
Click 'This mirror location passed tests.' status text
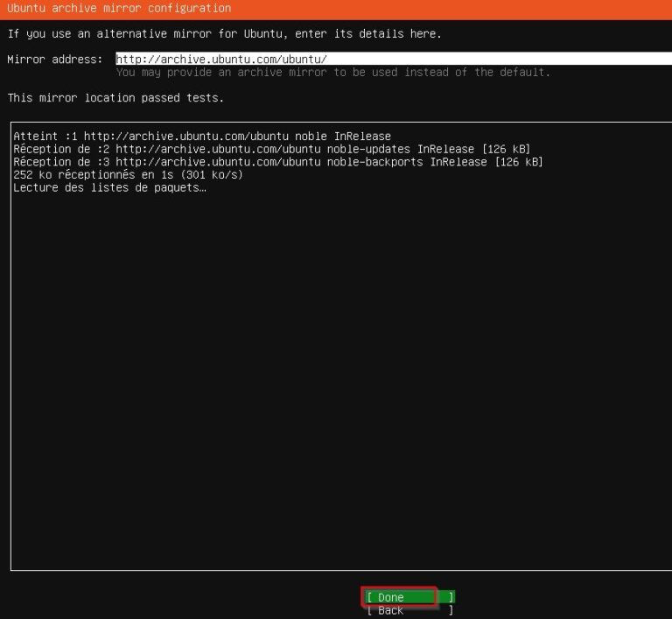tap(115, 98)
